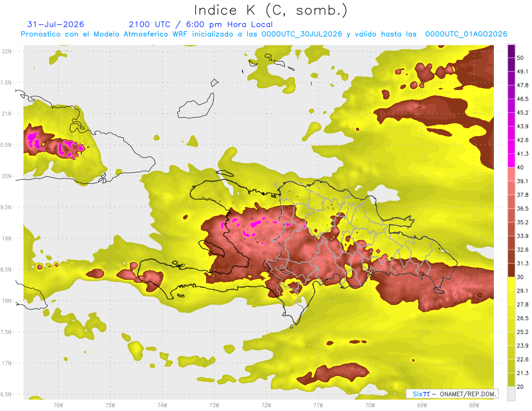Screen dimensions: 532x411
Task: Click the legend value "50"
Action: (x=520, y=58)
